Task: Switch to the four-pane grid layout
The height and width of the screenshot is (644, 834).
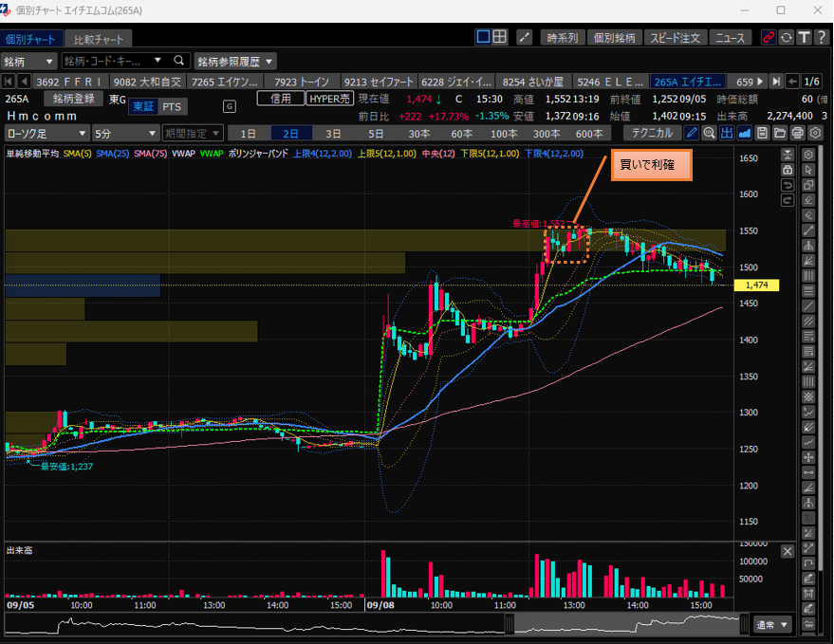Action: coord(501,38)
